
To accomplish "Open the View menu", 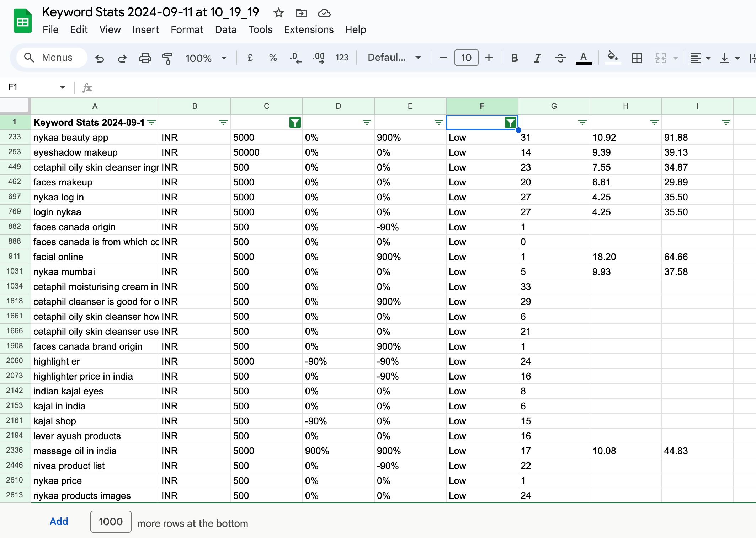I will (x=110, y=29).
